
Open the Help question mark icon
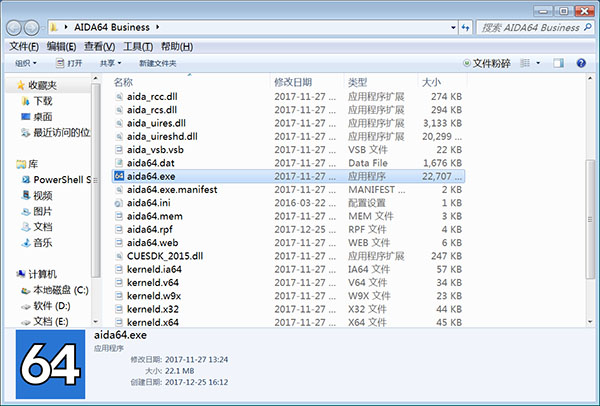click(x=581, y=63)
